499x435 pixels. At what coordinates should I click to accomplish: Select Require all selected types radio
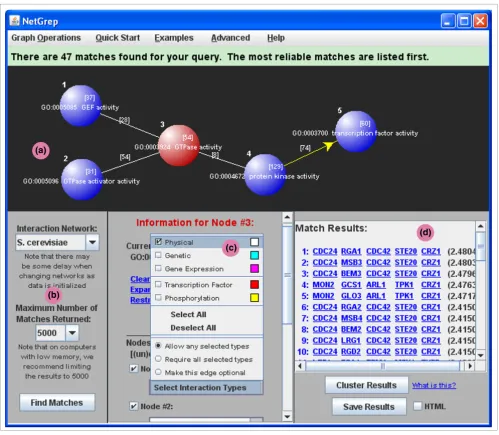158,359
